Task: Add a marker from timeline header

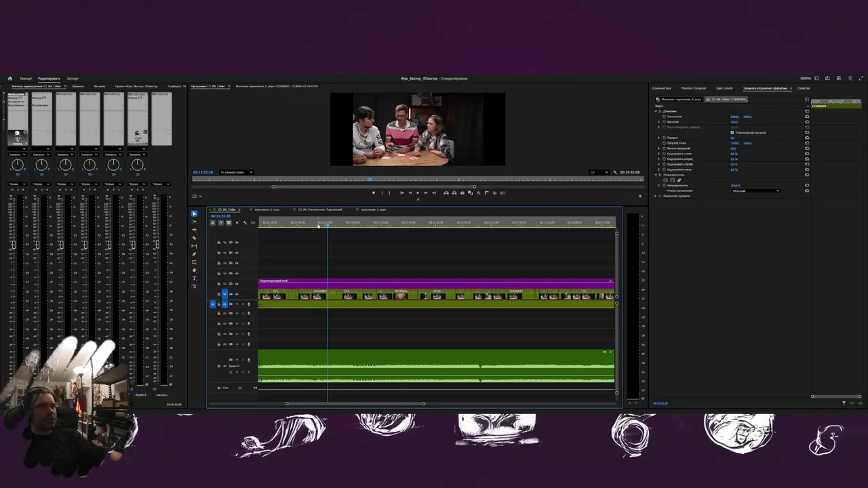Action: coord(237,222)
